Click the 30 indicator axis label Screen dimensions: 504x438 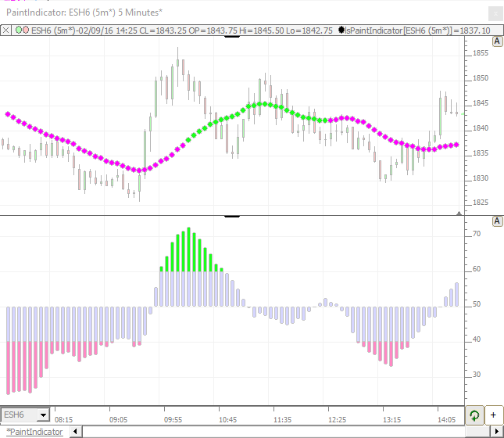tap(477, 375)
